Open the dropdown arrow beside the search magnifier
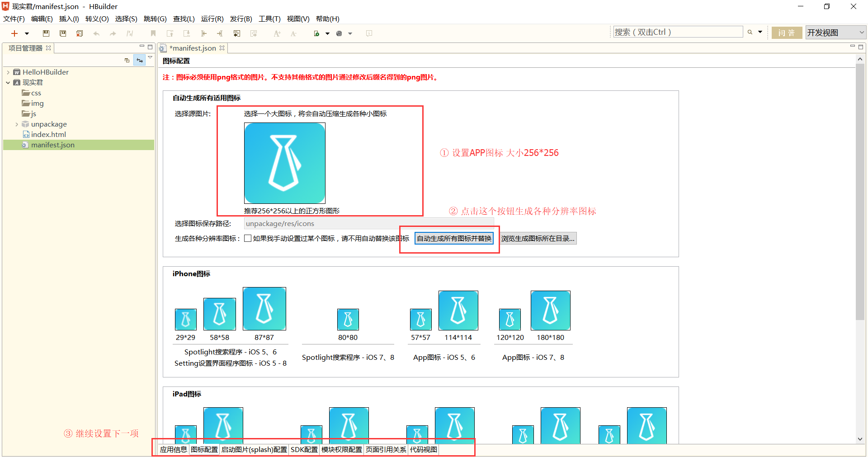The width and height of the screenshot is (868, 457). tap(760, 32)
